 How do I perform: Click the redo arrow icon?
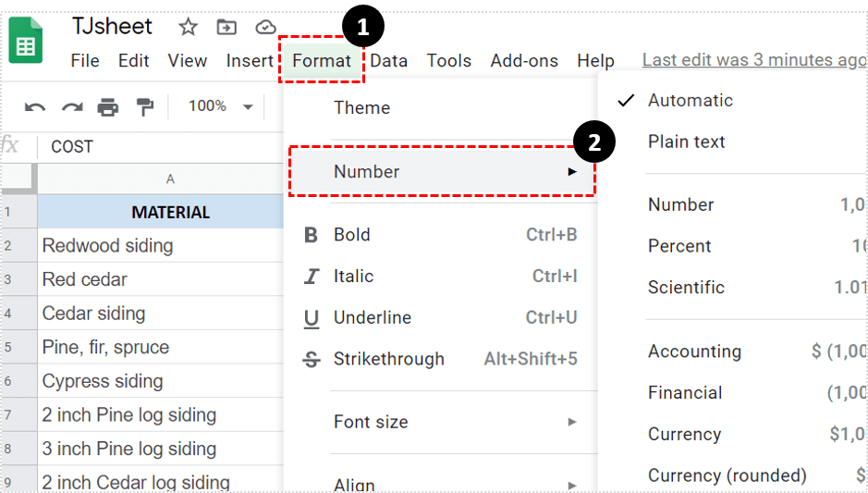coord(72,107)
